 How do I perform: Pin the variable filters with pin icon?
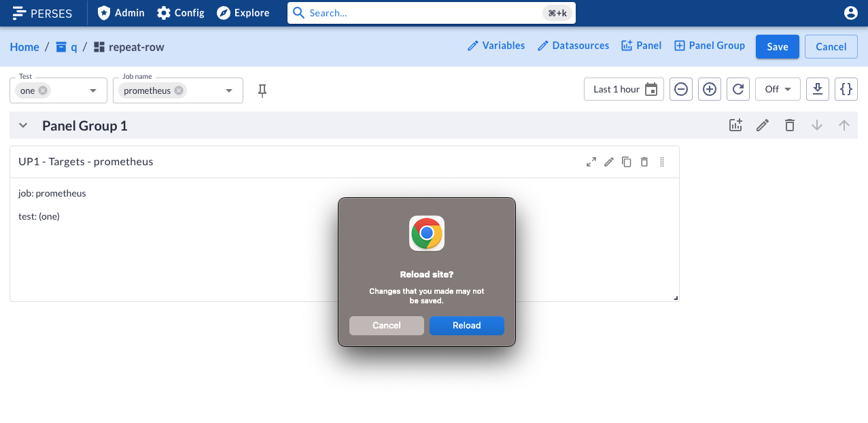coord(262,90)
